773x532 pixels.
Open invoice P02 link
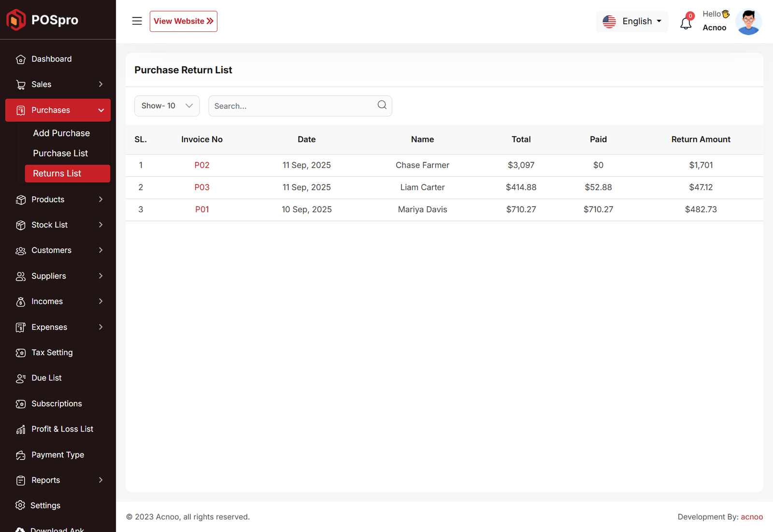pos(202,165)
